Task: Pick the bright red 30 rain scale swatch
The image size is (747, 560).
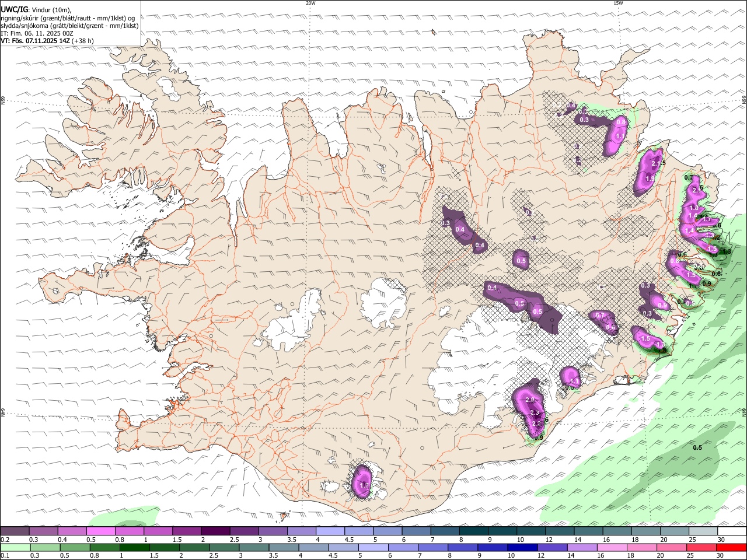Action: click(x=731, y=547)
